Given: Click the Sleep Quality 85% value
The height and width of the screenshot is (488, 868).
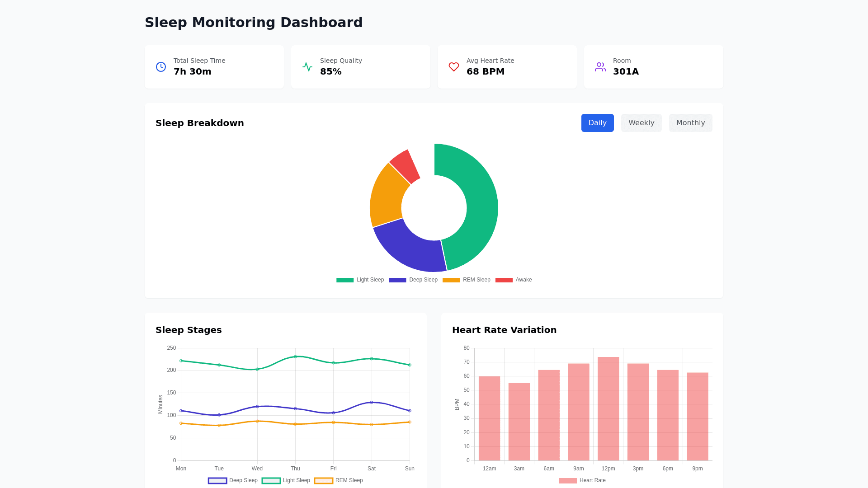Looking at the screenshot, I should pyautogui.click(x=330, y=71).
